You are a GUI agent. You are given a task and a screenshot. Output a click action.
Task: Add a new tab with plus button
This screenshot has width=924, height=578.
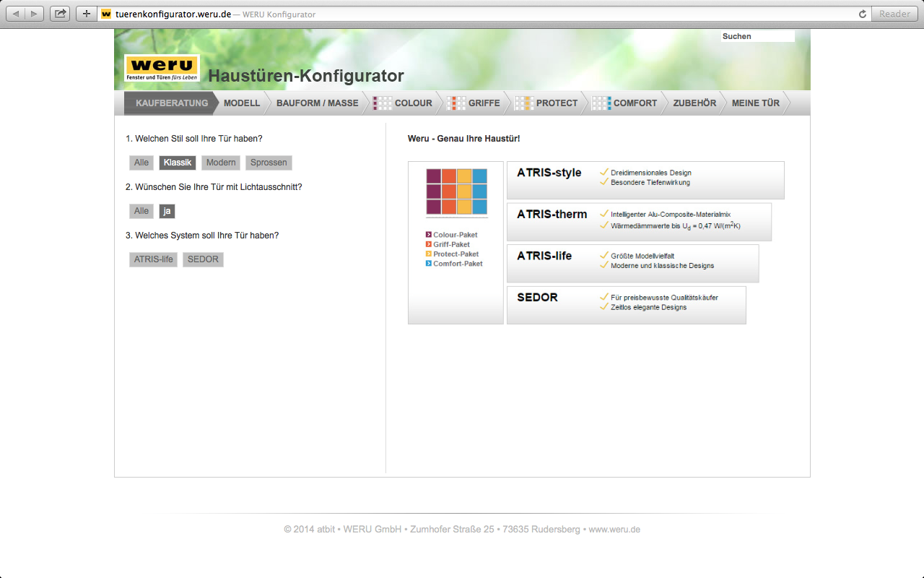(x=87, y=14)
